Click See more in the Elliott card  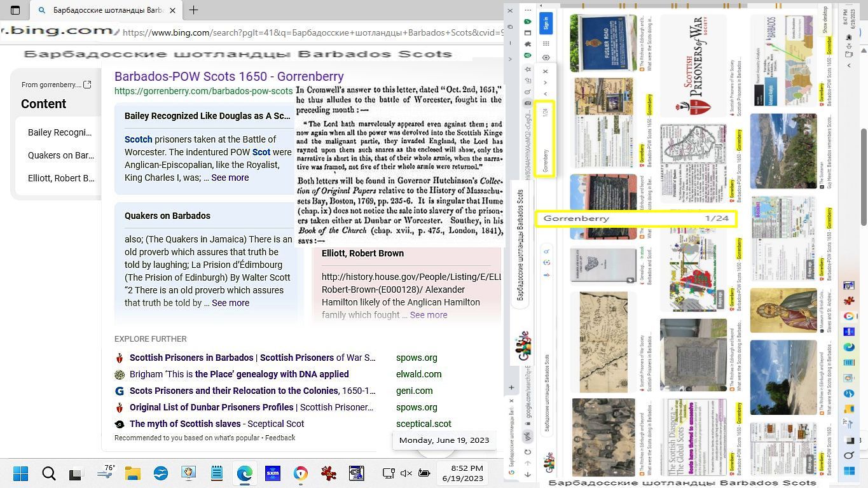pyautogui.click(x=429, y=315)
